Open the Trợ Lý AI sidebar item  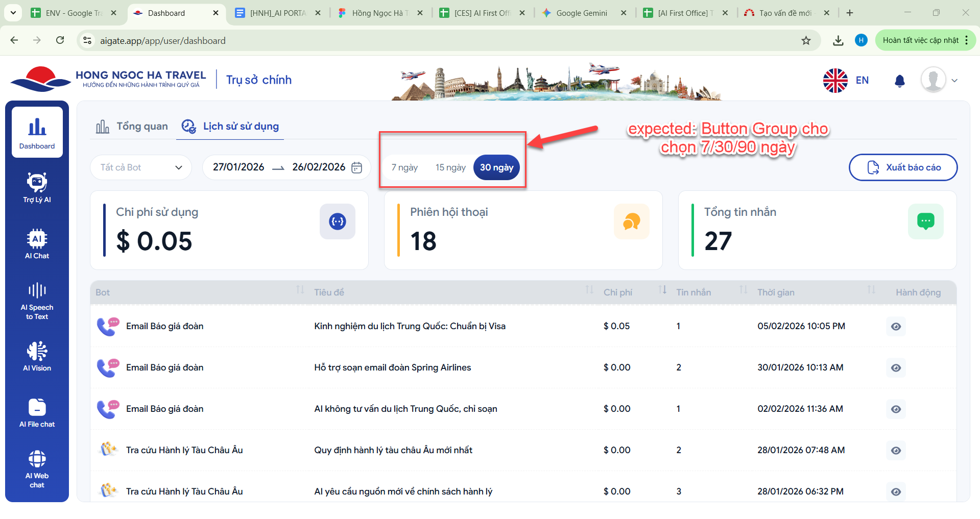(x=37, y=188)
